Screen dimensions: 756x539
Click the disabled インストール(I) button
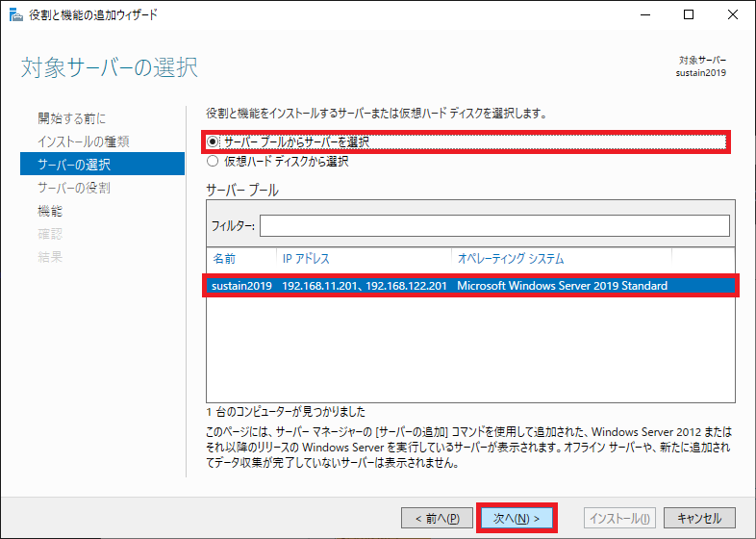pyautogui.click(x=620, y=518)
